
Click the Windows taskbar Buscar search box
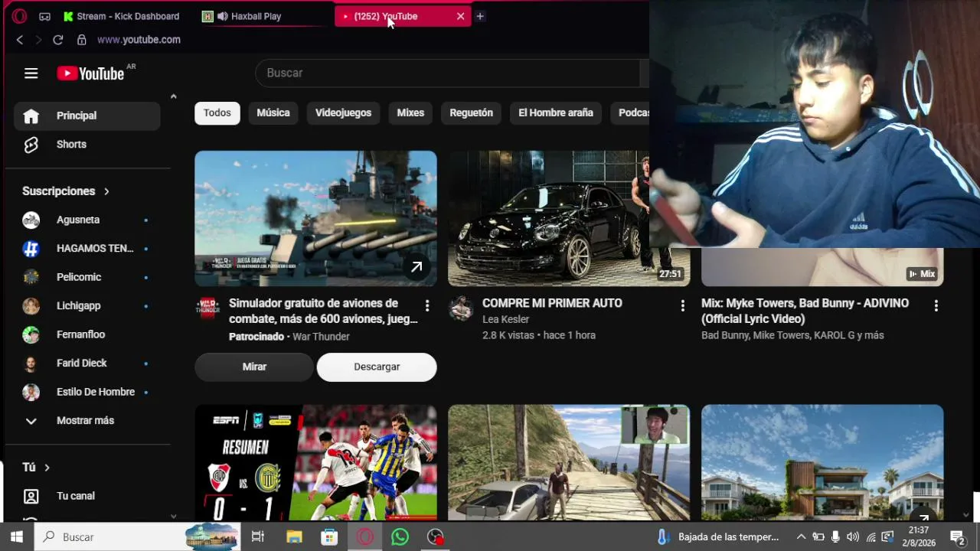tap(138, 537)
